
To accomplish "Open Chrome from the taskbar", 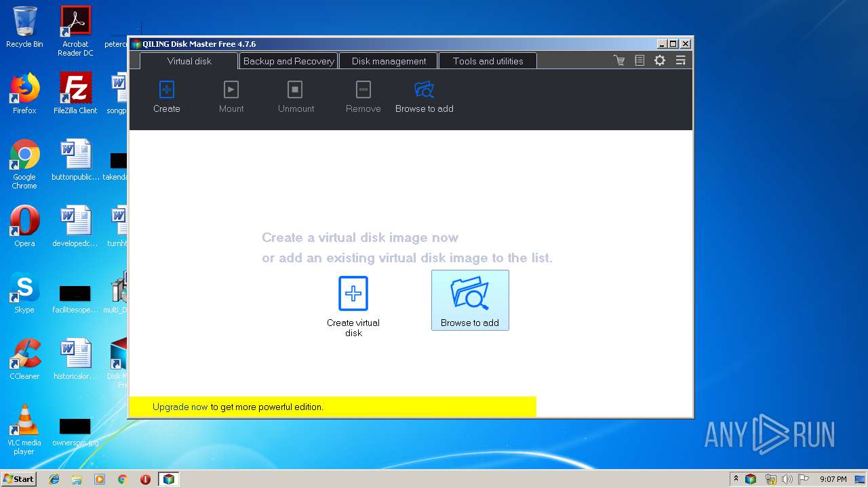I will [123, 479].
